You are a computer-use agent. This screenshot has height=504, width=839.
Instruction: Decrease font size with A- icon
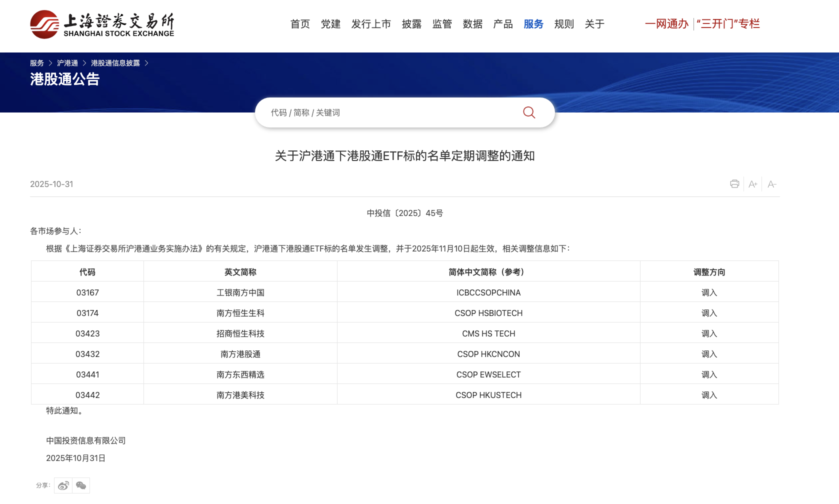pos(771,184)
